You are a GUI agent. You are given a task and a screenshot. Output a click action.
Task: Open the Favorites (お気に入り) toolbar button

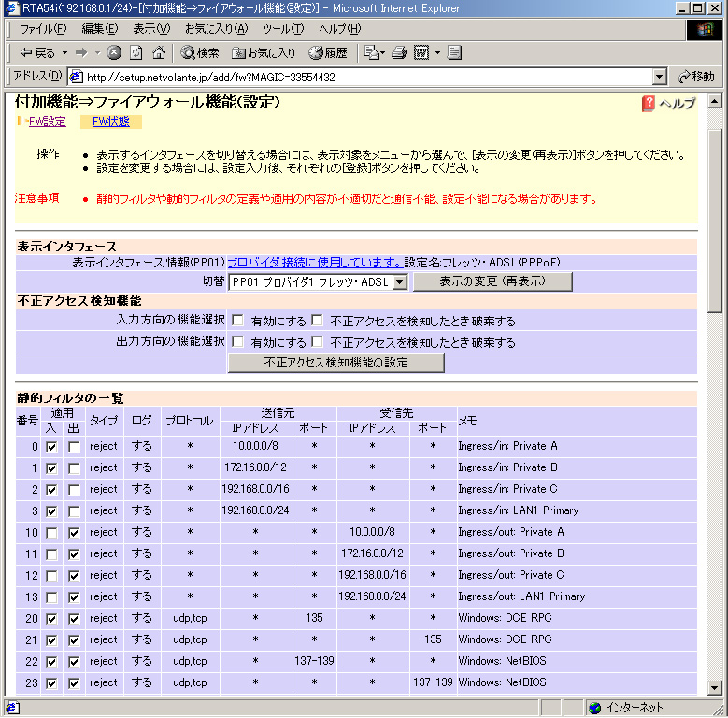(x=264, y=52)
